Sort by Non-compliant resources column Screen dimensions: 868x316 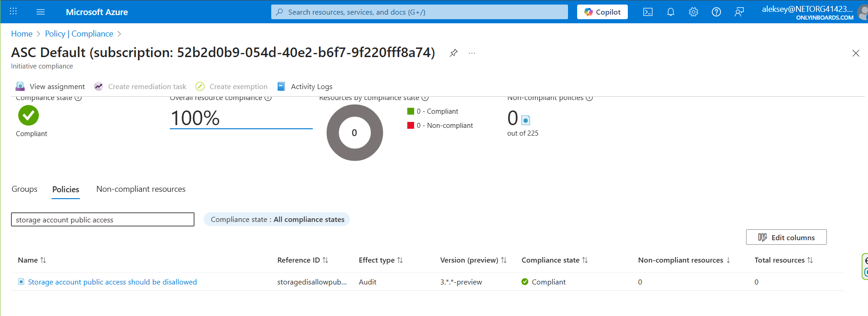pos(684,260)
